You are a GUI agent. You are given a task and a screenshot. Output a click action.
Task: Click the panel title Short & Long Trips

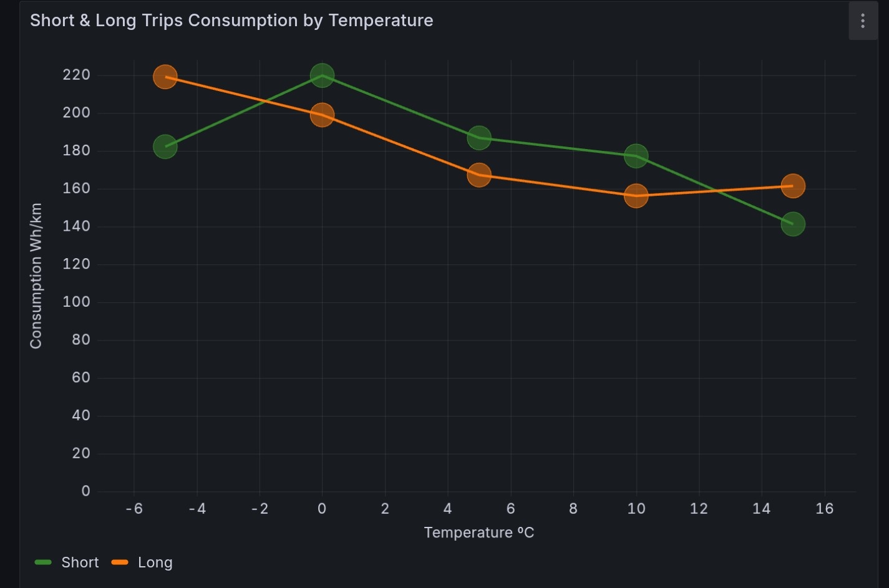(x=231, y=21)
